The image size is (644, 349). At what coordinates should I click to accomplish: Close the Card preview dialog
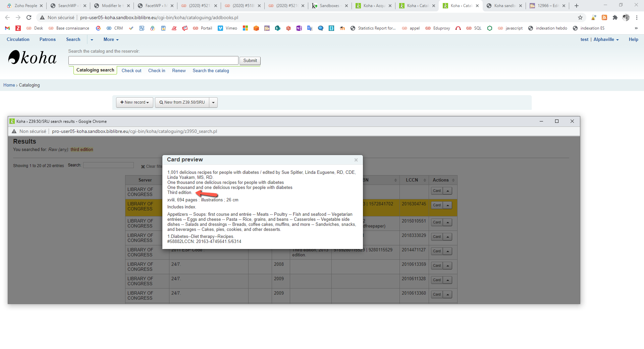pos(356,160)
